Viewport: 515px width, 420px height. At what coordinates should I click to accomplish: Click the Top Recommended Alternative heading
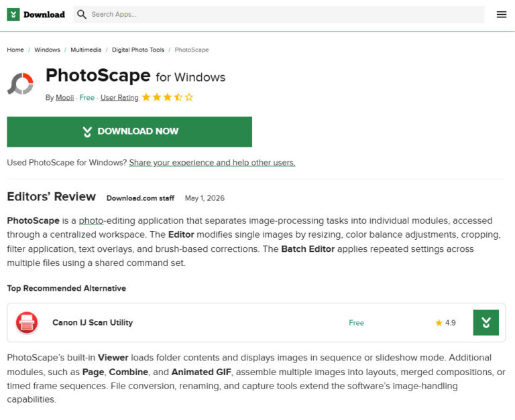(66, 289)
